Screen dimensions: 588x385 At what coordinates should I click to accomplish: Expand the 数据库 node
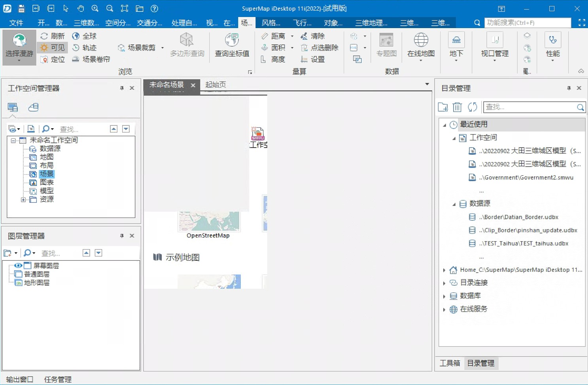tap(444, 296)
